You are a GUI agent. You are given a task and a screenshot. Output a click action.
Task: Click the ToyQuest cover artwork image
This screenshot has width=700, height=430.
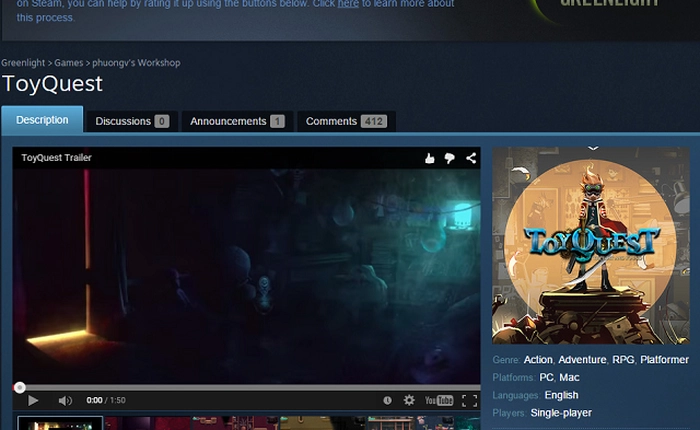(591, 246)
